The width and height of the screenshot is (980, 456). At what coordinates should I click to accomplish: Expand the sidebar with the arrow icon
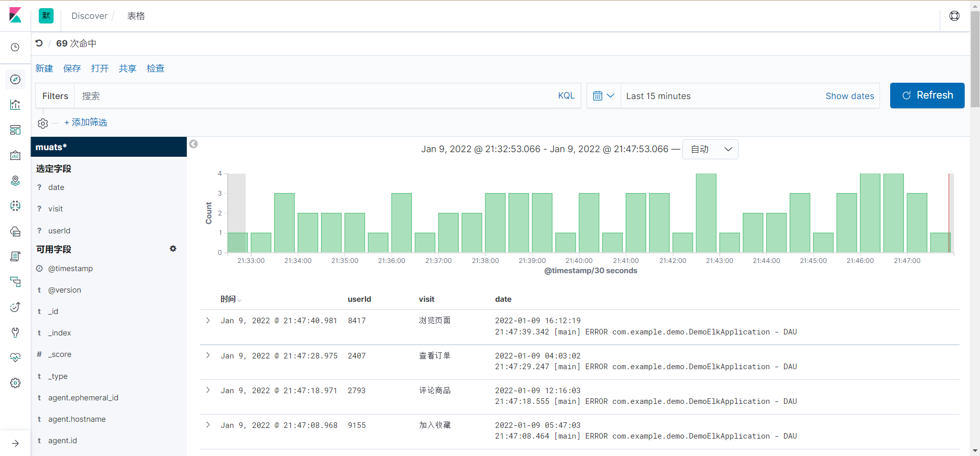(x=15, y=443)
